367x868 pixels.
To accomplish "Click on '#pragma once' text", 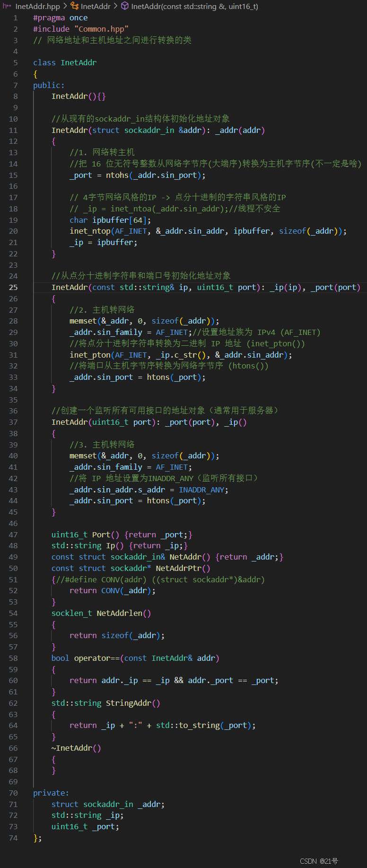I will click(x=60, y=18).
